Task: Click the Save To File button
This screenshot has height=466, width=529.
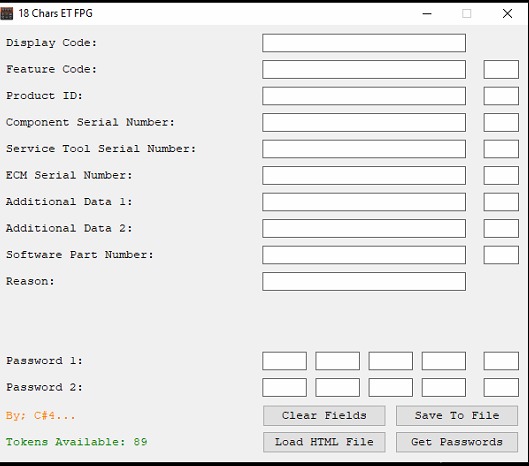Action: tap(457, 415)
